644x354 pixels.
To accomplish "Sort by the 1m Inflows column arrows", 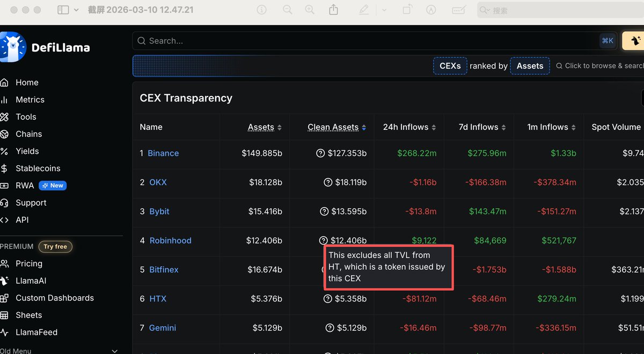I will [573, 128].
